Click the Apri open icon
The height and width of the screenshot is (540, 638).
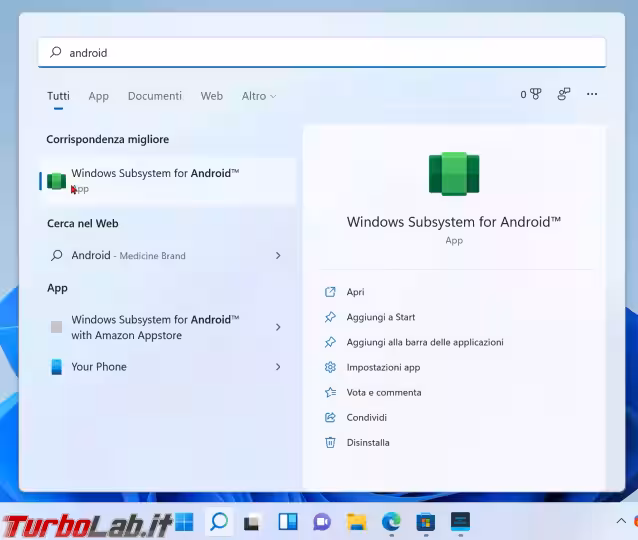[x=330, y=292]
